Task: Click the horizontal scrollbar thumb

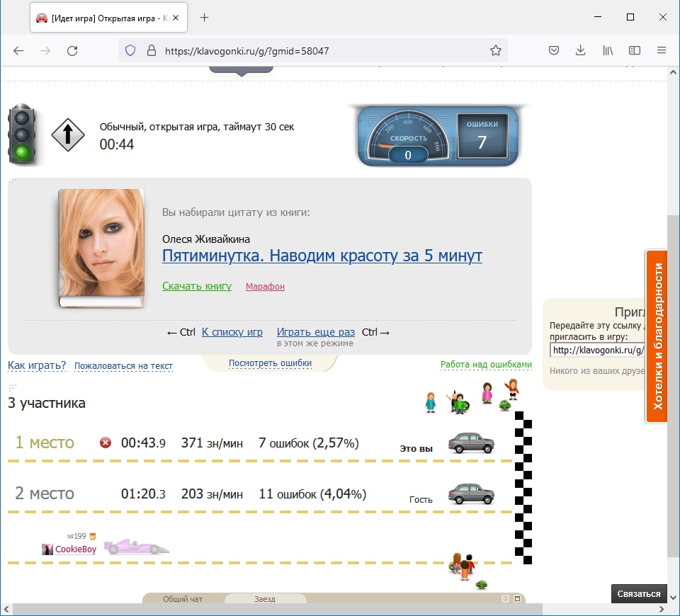Action: [278, 609]
